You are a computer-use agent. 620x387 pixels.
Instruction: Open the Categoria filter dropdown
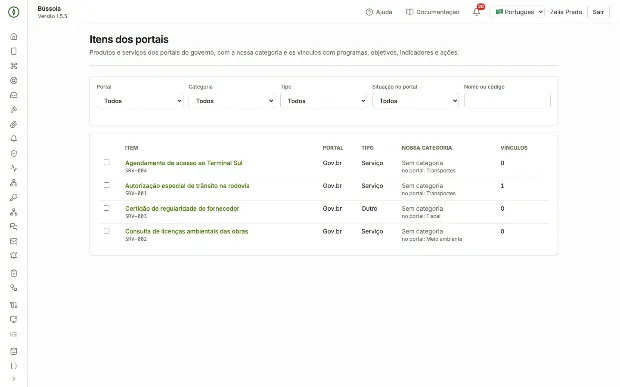[232, 101]
